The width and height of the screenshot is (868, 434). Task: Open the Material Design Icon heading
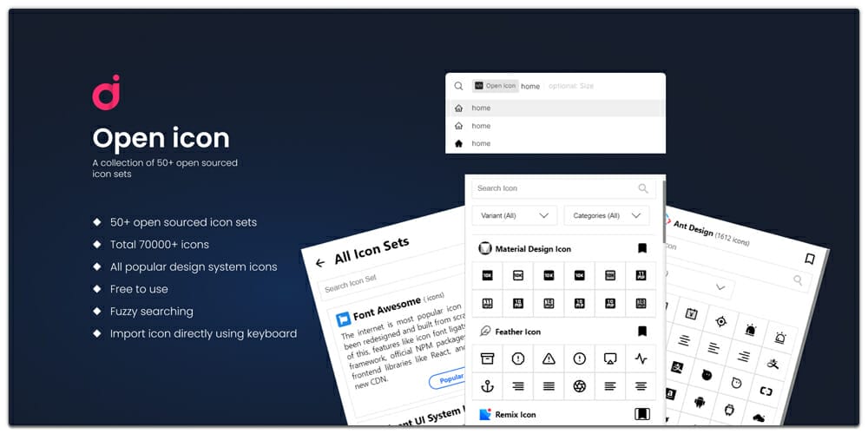pos(533,249)
